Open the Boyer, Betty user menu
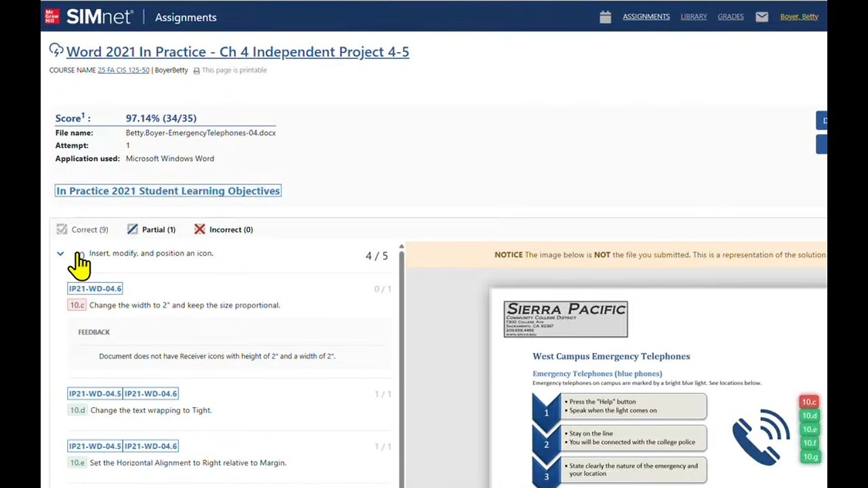This screenshot has width=868, height=488. [x=799, y=17]
